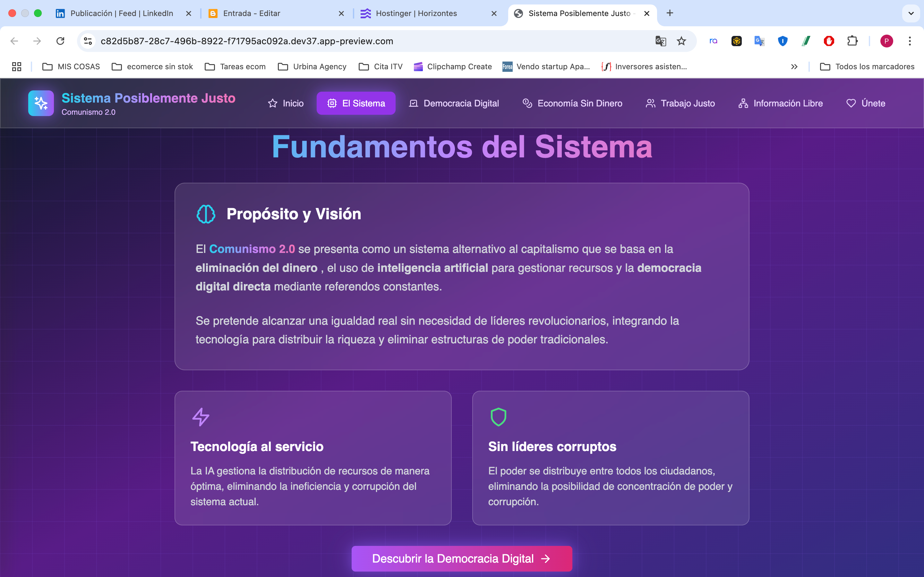This screenshot has height=577, width=924.
Task: Switch to the Hostinger | Horizontes tab
Action: coord(416,13)
